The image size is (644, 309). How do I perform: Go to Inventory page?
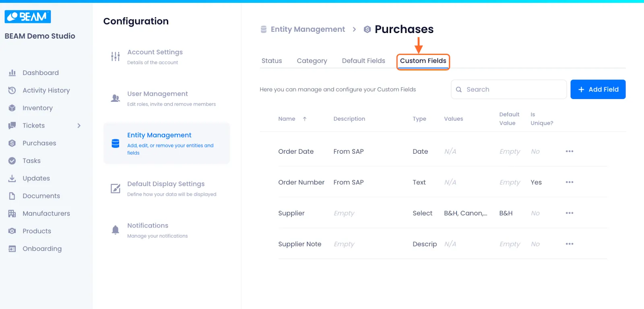37,108
